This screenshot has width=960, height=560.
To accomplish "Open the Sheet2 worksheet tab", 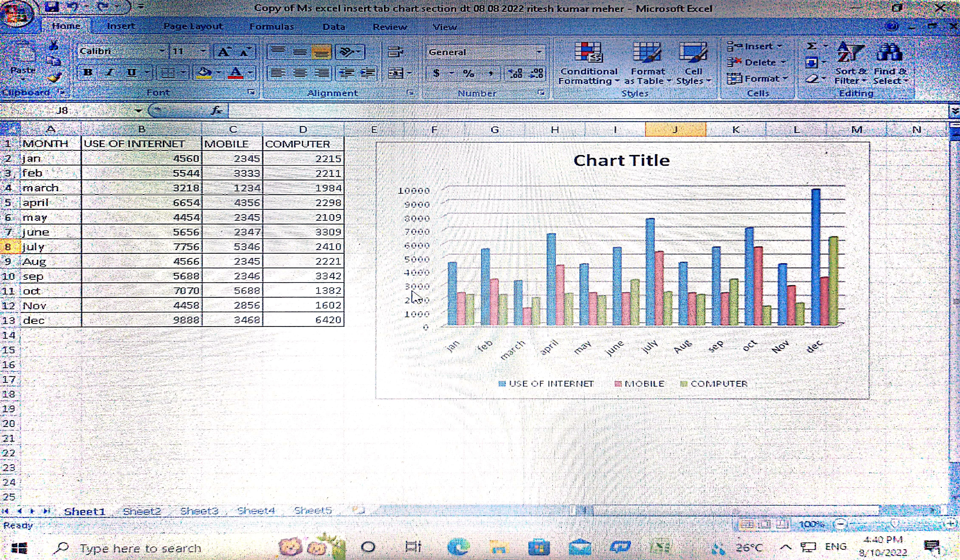I will coord(142,511).
